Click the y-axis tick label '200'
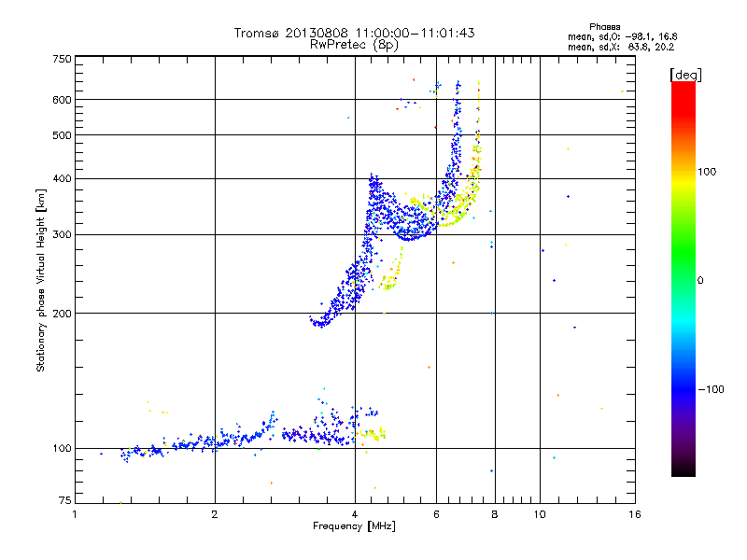Viewport: 747px width, 560px height. click(63, 314)
